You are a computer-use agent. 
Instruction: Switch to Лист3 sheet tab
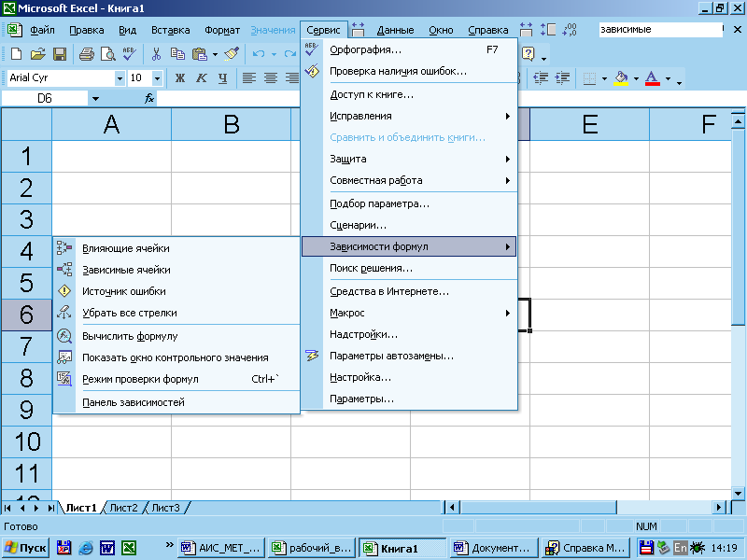[165, 508]
